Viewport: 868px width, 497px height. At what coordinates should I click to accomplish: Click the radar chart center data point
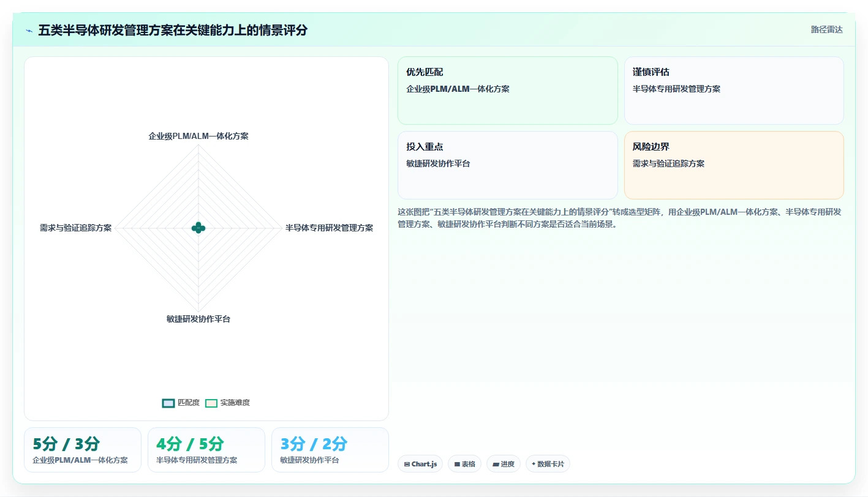198,228
